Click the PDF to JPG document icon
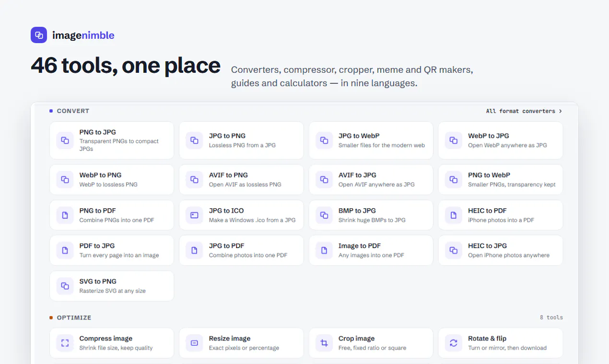Image resolution: width=609 pixels, height=364 pixels. click(x=65, y=250)
